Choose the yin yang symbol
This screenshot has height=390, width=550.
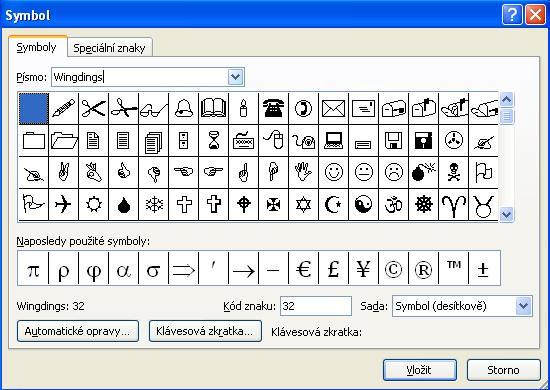tap(364, 204)
